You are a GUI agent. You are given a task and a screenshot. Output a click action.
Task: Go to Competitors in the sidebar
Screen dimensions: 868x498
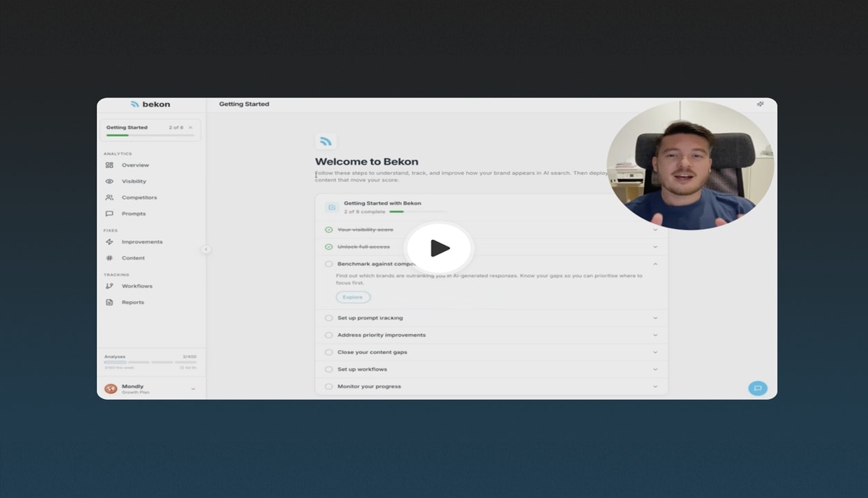[140, 198]
